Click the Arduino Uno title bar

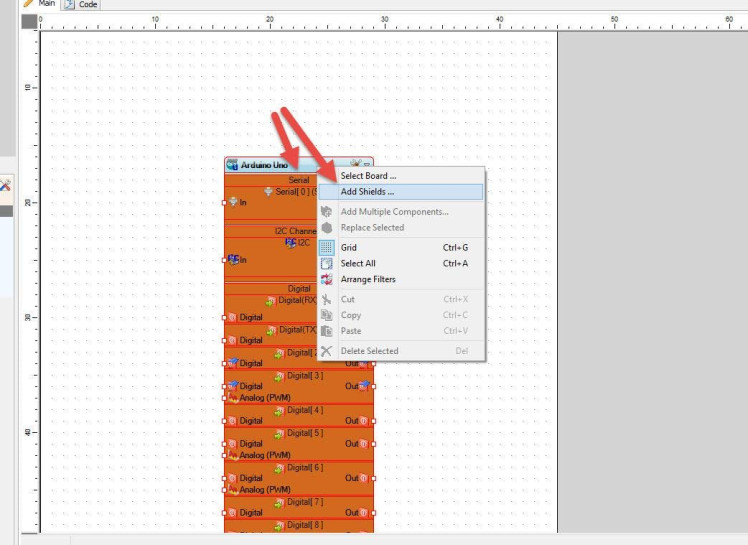(x=285, y=164)
